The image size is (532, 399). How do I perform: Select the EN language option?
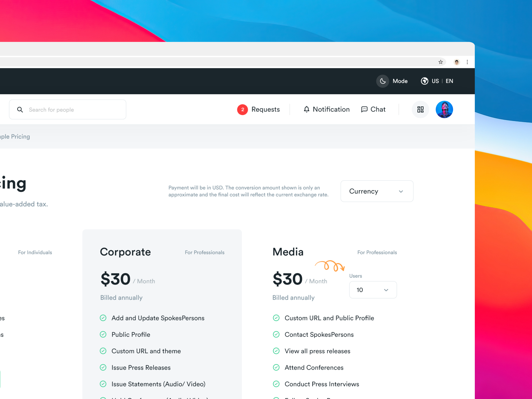point(449,81)
